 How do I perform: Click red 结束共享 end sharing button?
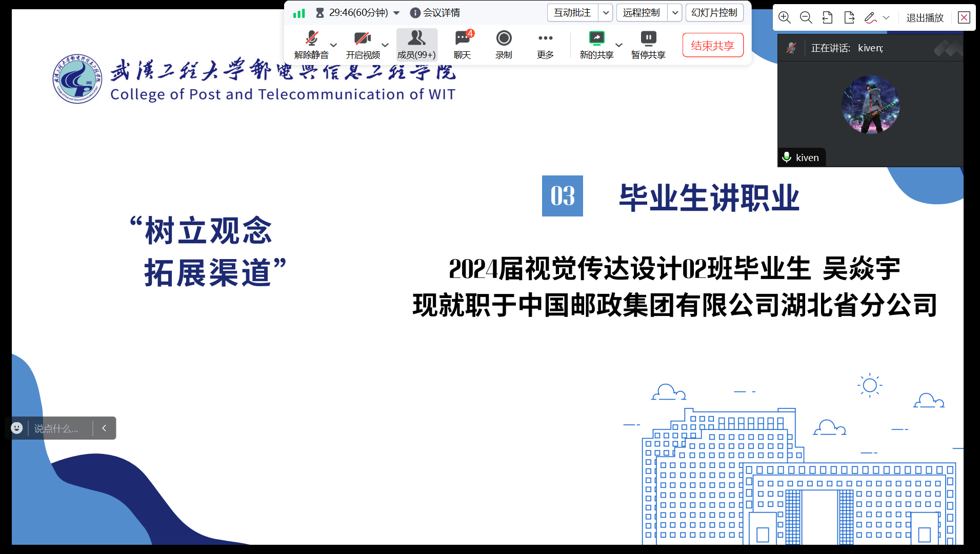click(x=712, y=45)
